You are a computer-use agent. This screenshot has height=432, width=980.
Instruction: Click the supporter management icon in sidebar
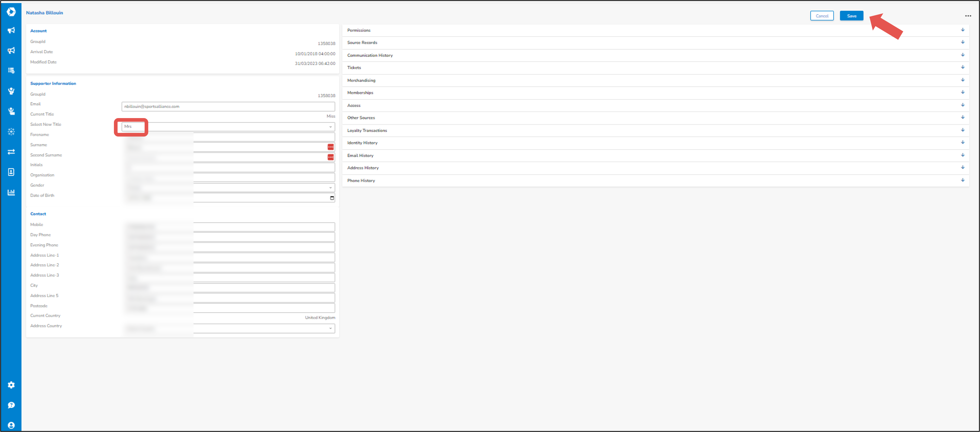(11, 91)
